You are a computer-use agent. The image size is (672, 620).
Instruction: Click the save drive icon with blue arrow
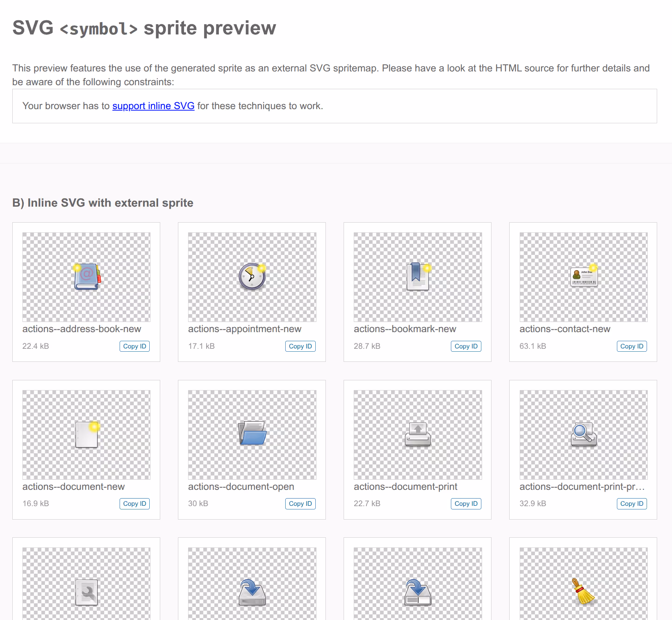pyautogui.click(x=252, y=592)
